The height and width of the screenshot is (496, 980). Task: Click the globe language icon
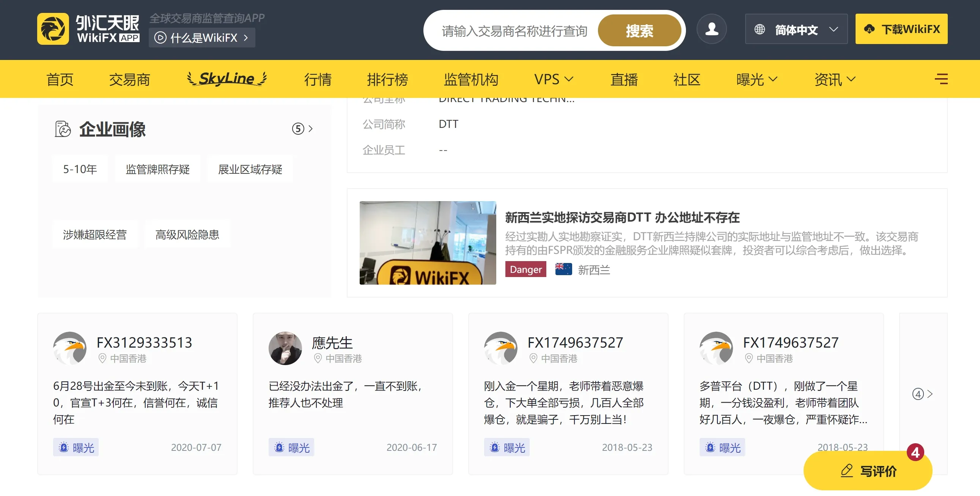point(759,29)
